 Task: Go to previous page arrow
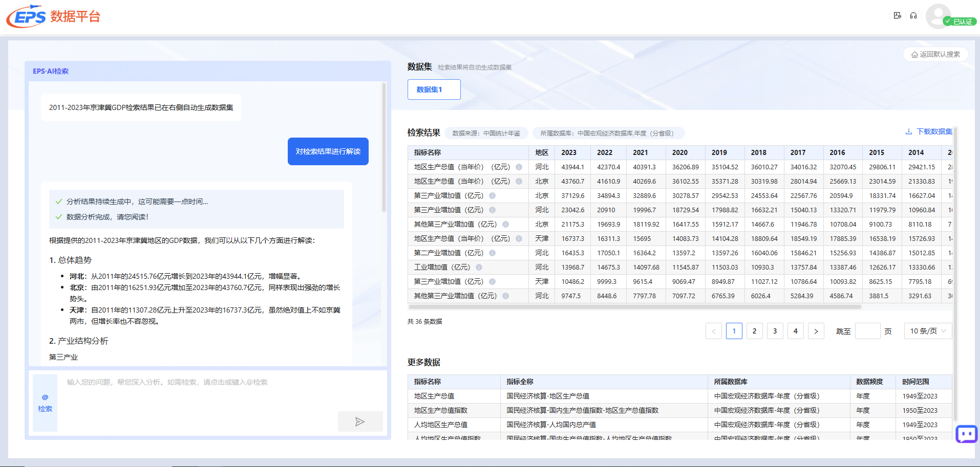[714, 331]
